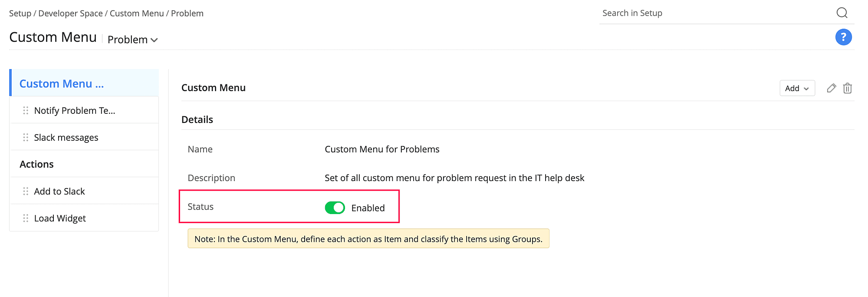Screen dimensions: 868x297
Task: Navigate to Developer Space breadcrumb link
Action: (70, 13)
